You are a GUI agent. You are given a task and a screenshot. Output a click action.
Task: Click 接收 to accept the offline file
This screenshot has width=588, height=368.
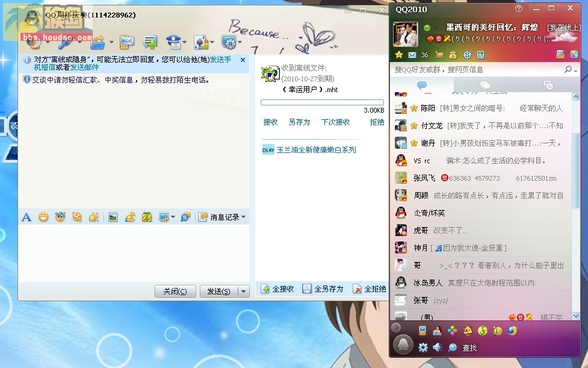point(270,122)
